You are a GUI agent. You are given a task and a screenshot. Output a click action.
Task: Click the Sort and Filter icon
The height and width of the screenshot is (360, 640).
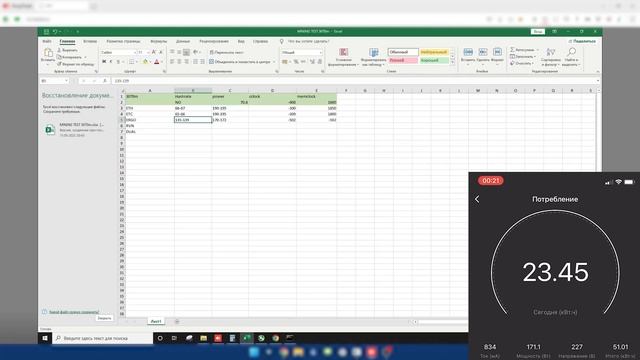(x=551, y=52)
